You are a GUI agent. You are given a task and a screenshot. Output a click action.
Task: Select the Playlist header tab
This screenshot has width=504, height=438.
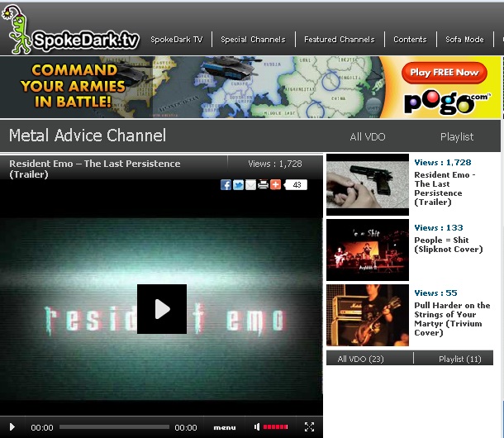[457, 136]
